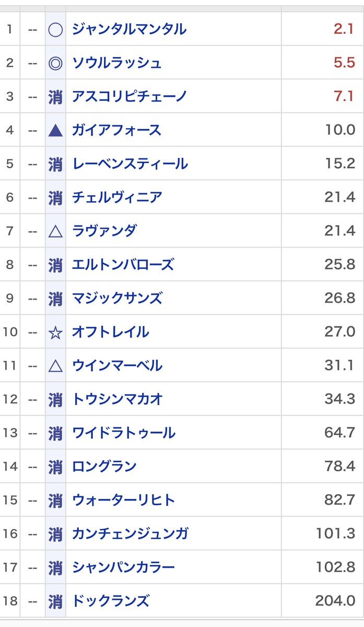Click the 204.0 odds value
Viewport: 364px width, 627px height.
coord(335,601)
